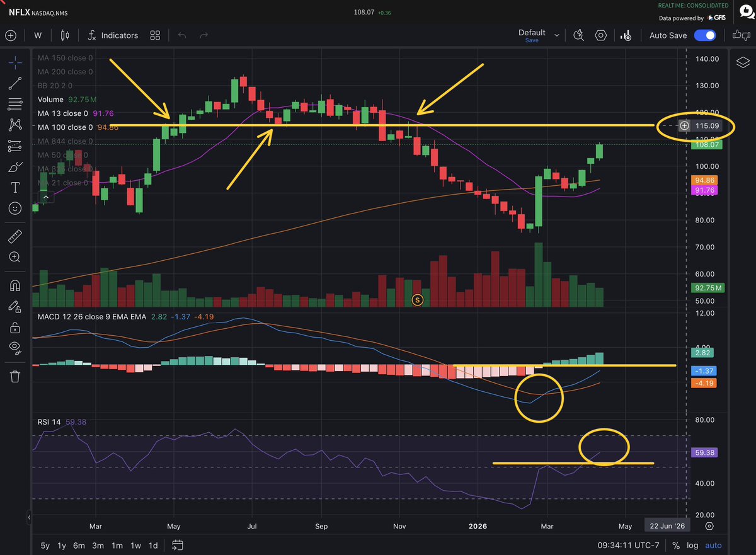Expand the Default layout dropdown arrow
The height and width of the screenshot is (555, 756).
(556, 36)
